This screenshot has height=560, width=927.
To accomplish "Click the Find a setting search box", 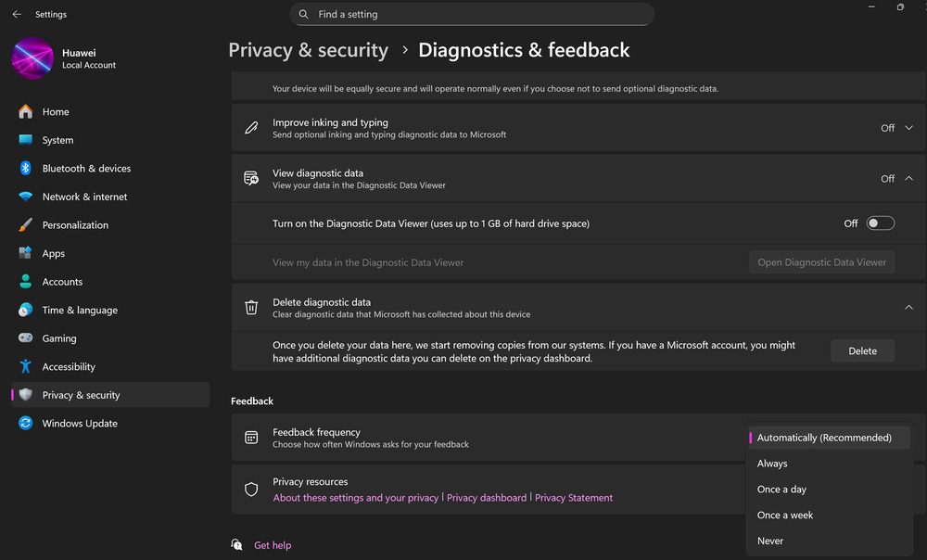I will [472, 14].
